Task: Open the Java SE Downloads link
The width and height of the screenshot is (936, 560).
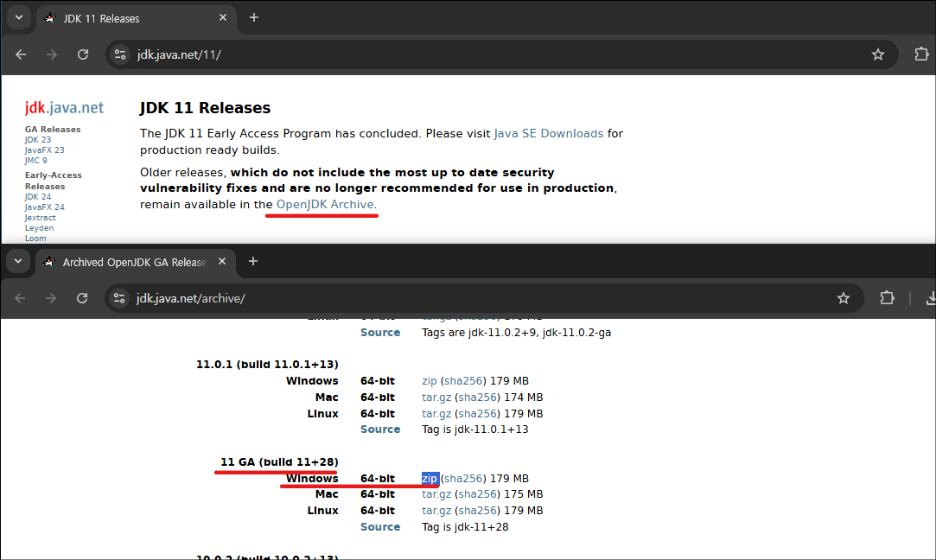Action: pos(549,134)
